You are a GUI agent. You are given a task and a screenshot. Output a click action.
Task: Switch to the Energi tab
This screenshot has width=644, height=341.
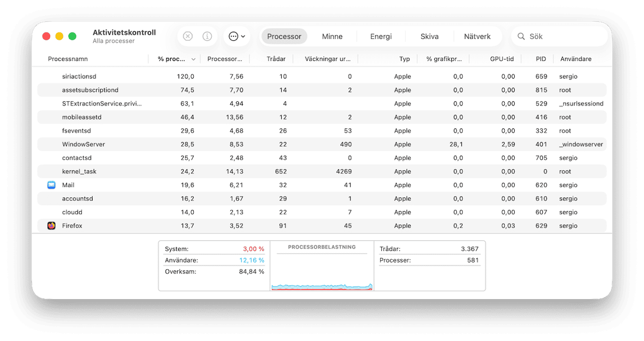pyautogui.click(x=381, y=37)
